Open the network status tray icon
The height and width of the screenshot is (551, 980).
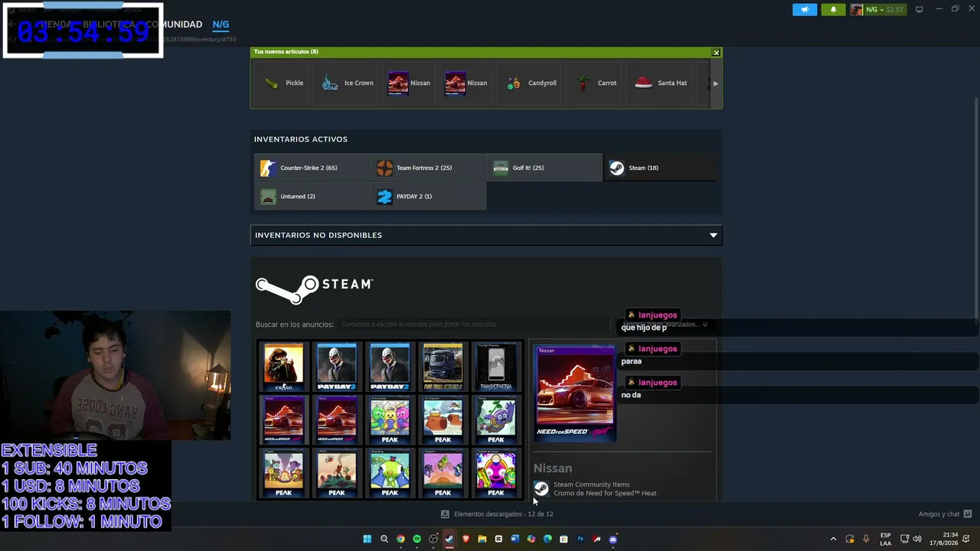click(x=904, y=539)
